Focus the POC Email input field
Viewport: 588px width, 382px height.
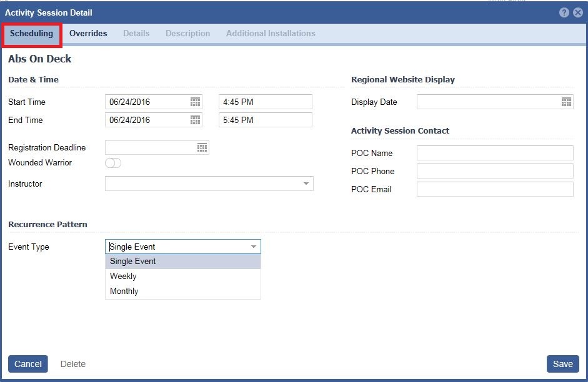494,189
